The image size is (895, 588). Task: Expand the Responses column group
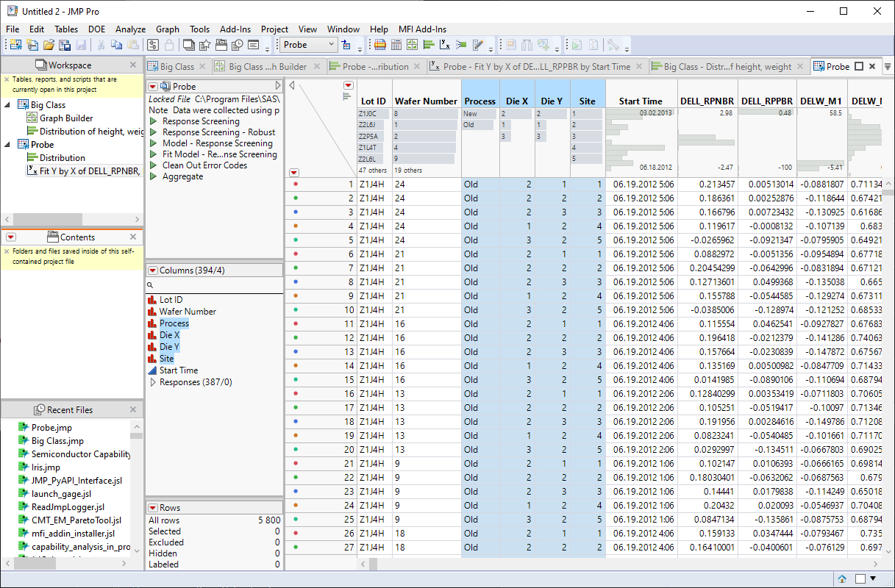153,382
